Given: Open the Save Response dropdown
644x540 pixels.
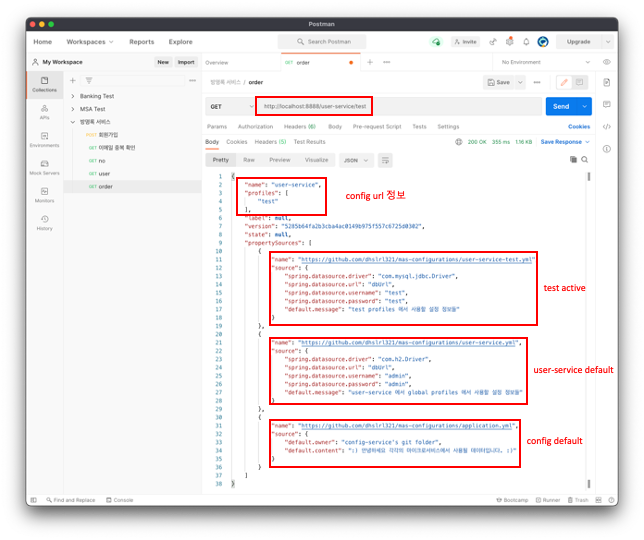Looking at the screenshot, I should tap(565, 142).
